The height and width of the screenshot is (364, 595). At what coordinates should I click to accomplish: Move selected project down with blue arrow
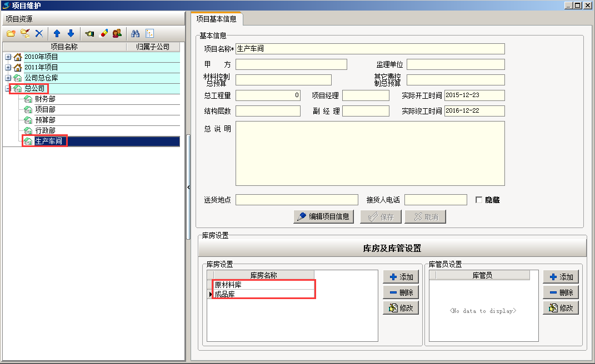[x=71, y=33]
